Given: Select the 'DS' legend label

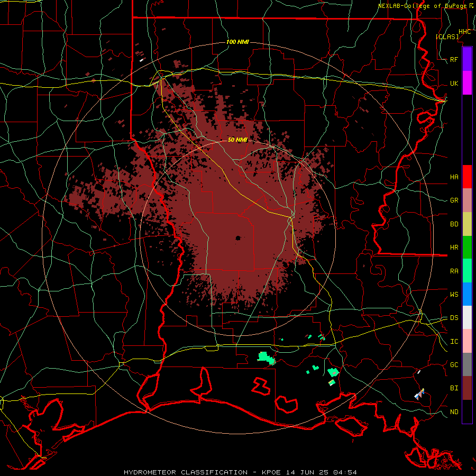Looking at the screenshot, I should click(x=454, y=317).
